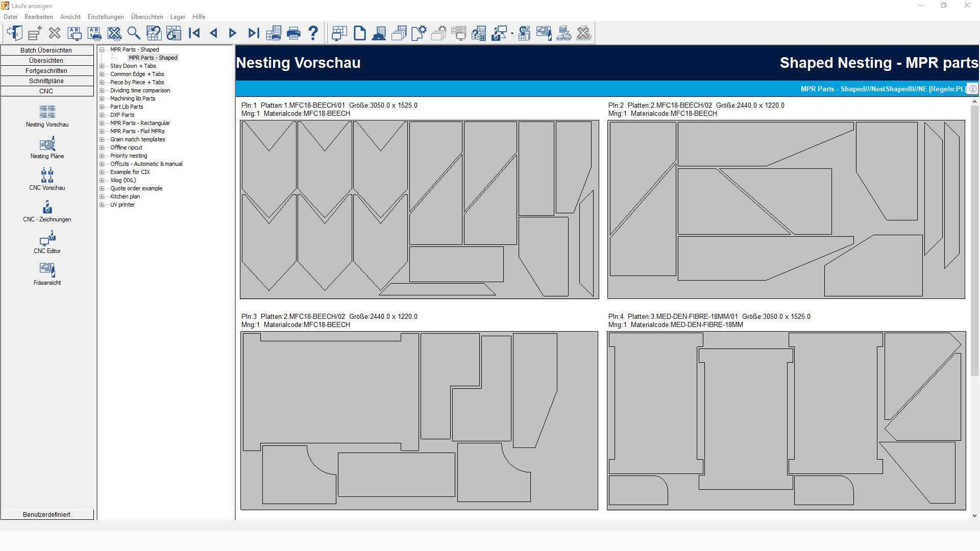Click the Benutzerdefiniert button
Screen dimensions: 980x551
[46, 514]
